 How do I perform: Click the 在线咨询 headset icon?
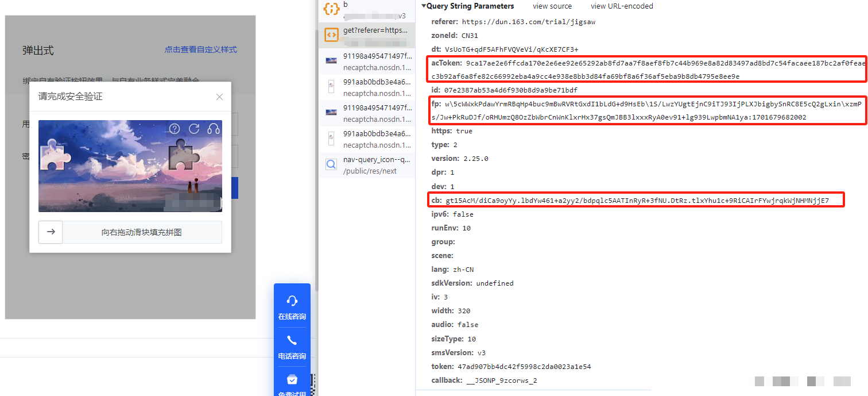(x=292, y=301)
